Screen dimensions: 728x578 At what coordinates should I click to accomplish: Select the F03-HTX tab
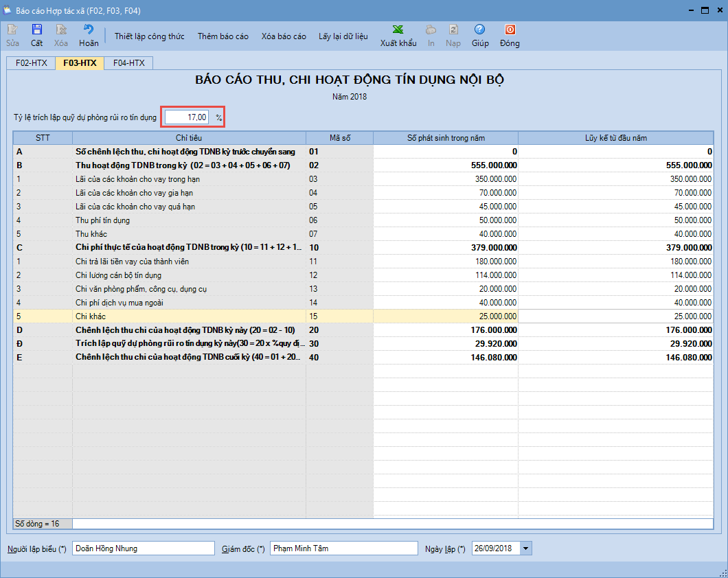[x=80, y=63]
